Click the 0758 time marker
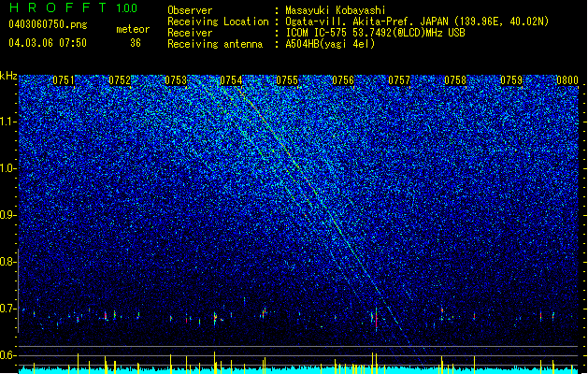This screenshot has height=374, width=588. pos(455,80)
